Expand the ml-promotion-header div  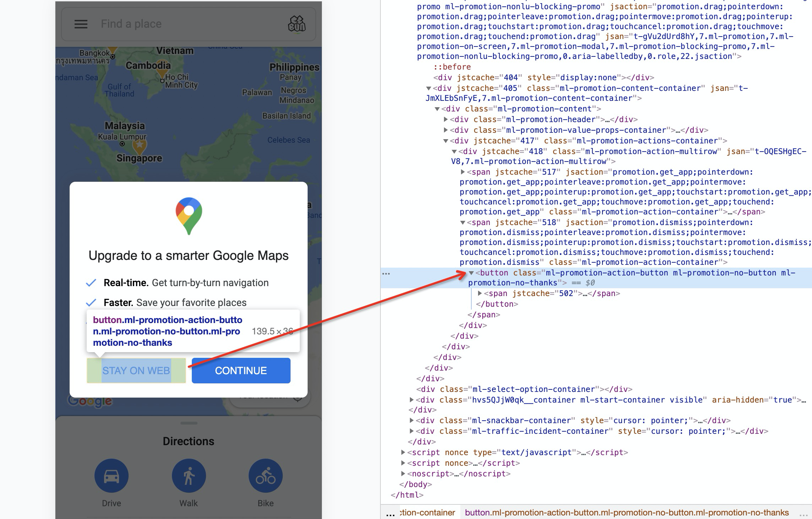click(x=446, y=120)
